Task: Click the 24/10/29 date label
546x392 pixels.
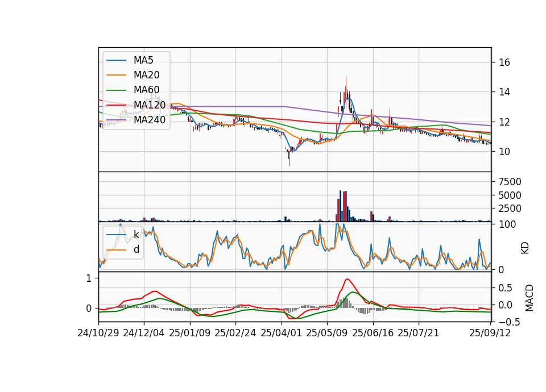Action: coord(98,333)
